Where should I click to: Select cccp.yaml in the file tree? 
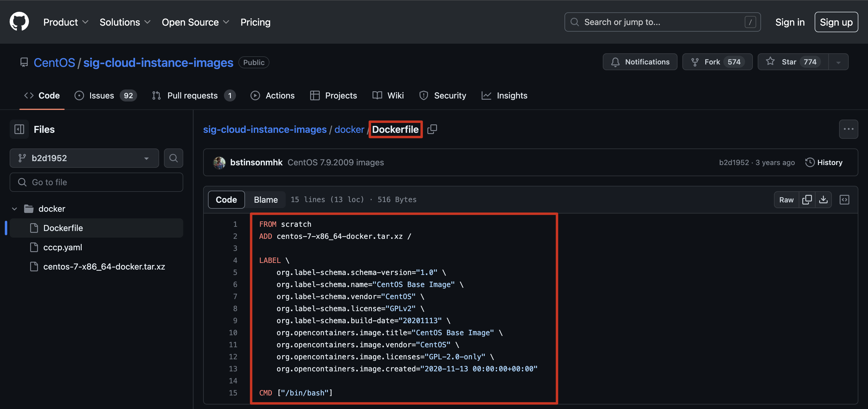click(96, 248)
